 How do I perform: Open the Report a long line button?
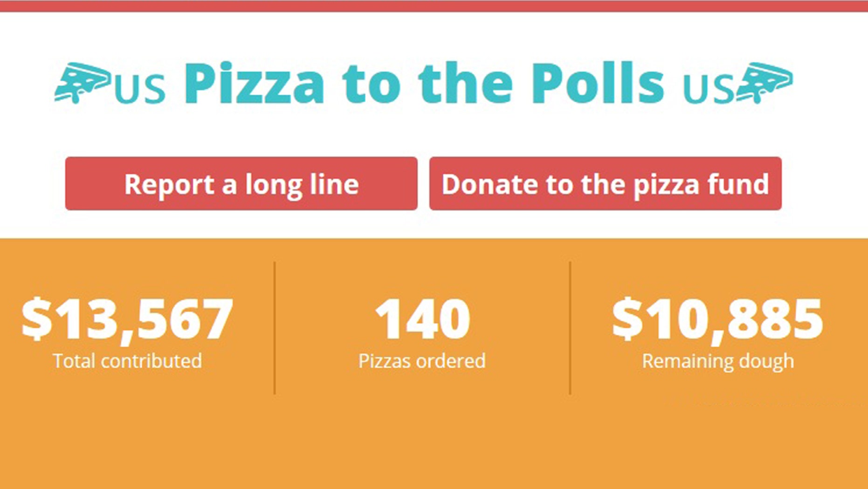click(x=241, y=183)
